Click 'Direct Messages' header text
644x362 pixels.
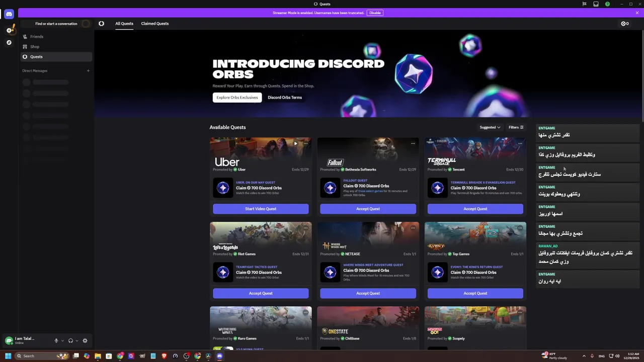35,71
